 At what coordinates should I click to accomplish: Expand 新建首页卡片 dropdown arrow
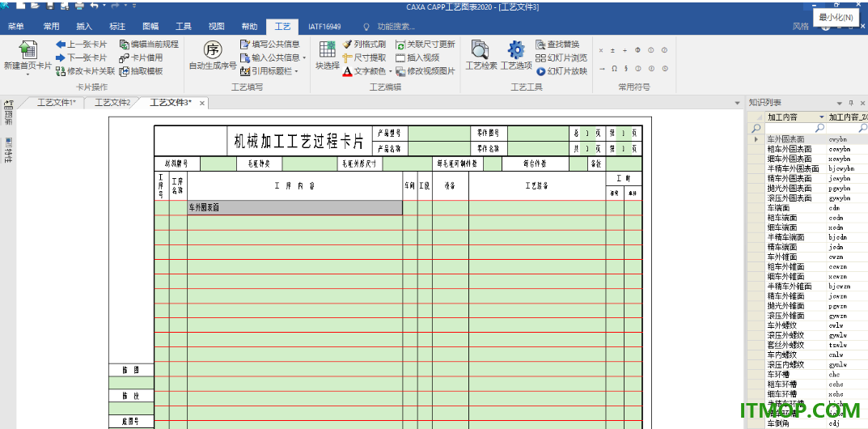coord(28,74)
